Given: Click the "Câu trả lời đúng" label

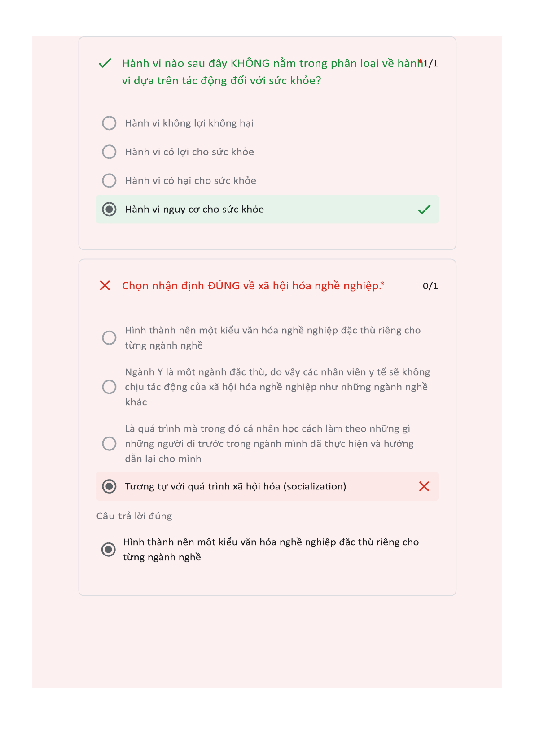Looking at the screenshot, I should (134, 516).
